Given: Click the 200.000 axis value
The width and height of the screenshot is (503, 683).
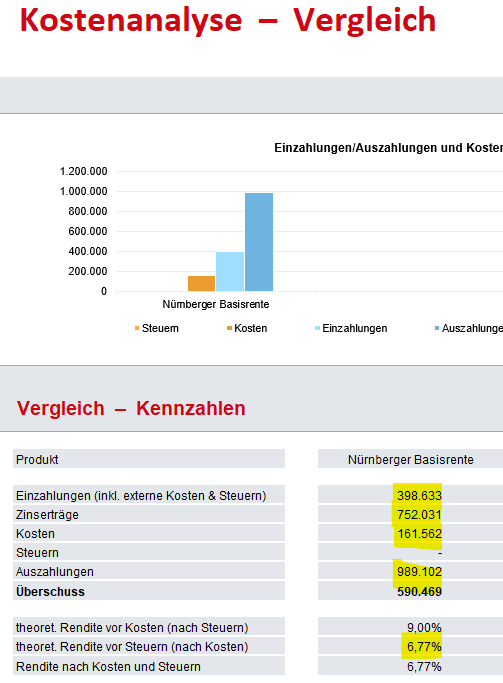Looking at the screenshot, I should 88,271.
